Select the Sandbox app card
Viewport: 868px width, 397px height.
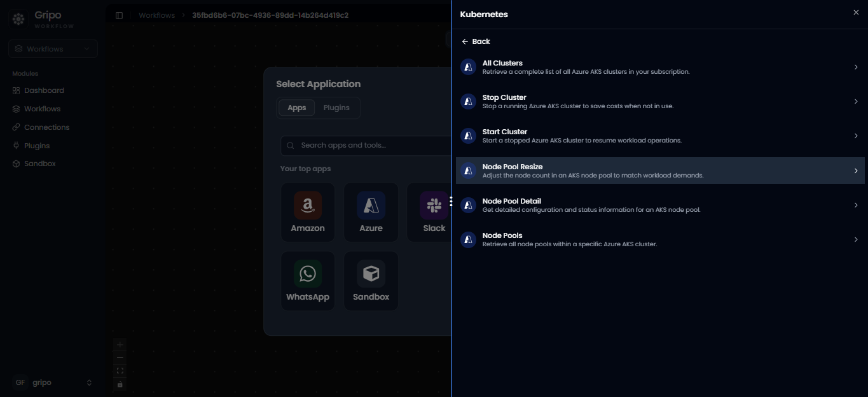(x=371, y=281)
